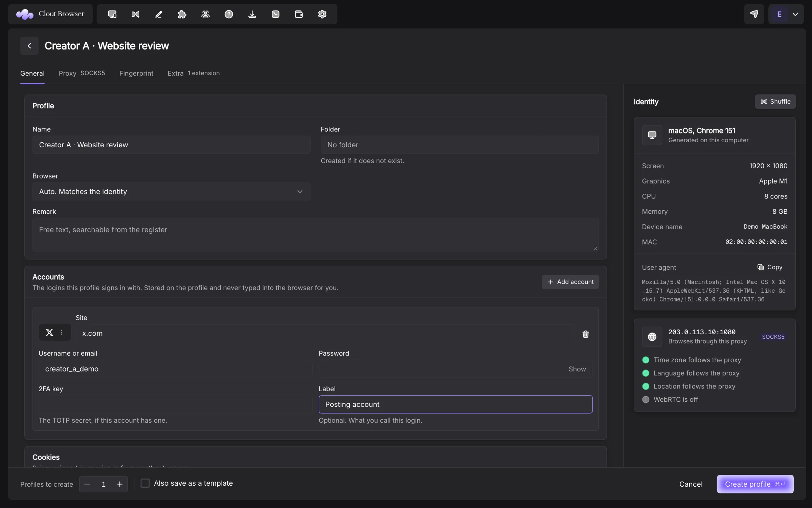Click the X site logo icon
This screenshot has width=812, height=508.
tap(49, 333)
